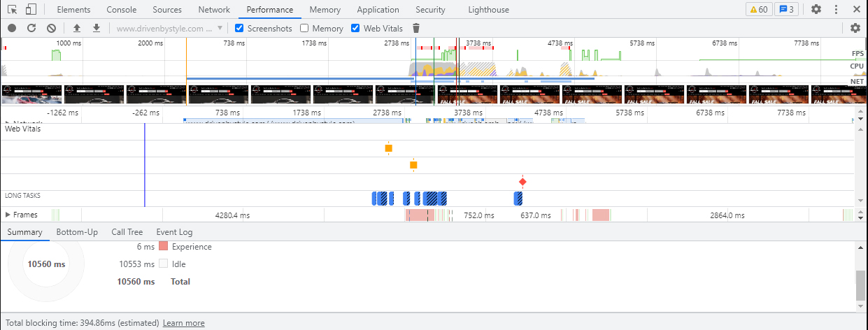The image size is (868, 330).
Task: Switch to the Network tab
Action: tap(214, 10)
